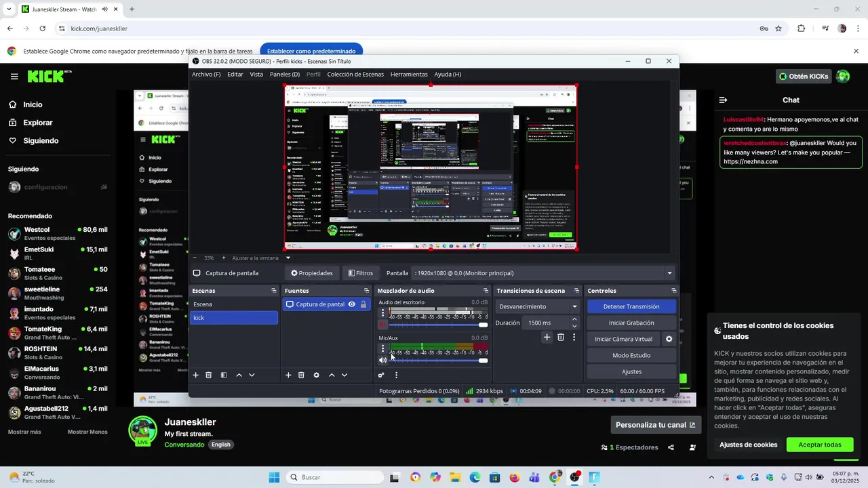This screenshot has height=488, width=868.
Task: Open Audio del escritorio options dots
Action: (x=382, y=313)
